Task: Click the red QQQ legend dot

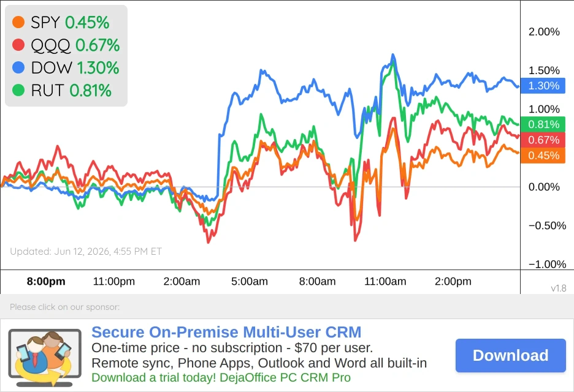Action: (18, 45)
